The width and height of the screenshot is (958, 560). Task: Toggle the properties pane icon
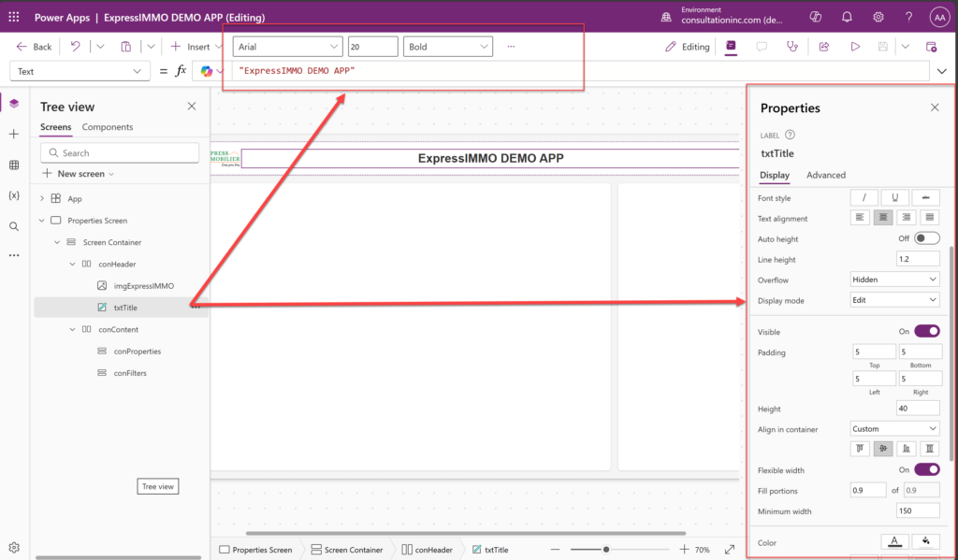coord(731,47)
